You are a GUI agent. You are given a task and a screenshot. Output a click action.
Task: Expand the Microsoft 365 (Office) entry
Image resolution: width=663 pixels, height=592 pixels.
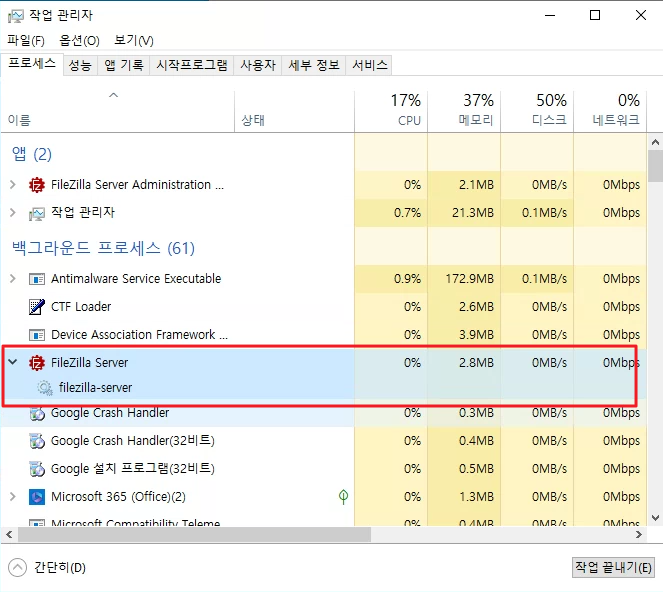(x=12, y=497)
